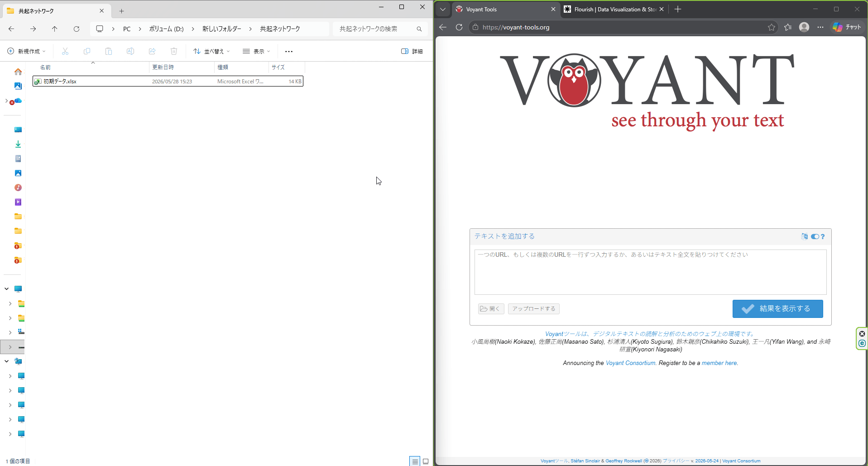Open the Gallery icon in Explorer sidebar
The image size is (868, 466).
(18, 86)
